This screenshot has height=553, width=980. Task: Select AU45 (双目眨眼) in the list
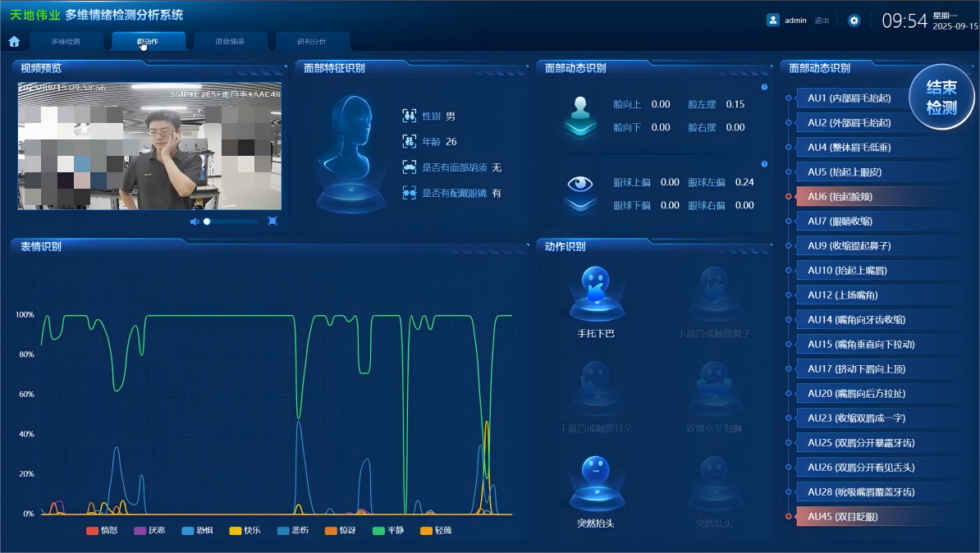click(x=854, y=517)
